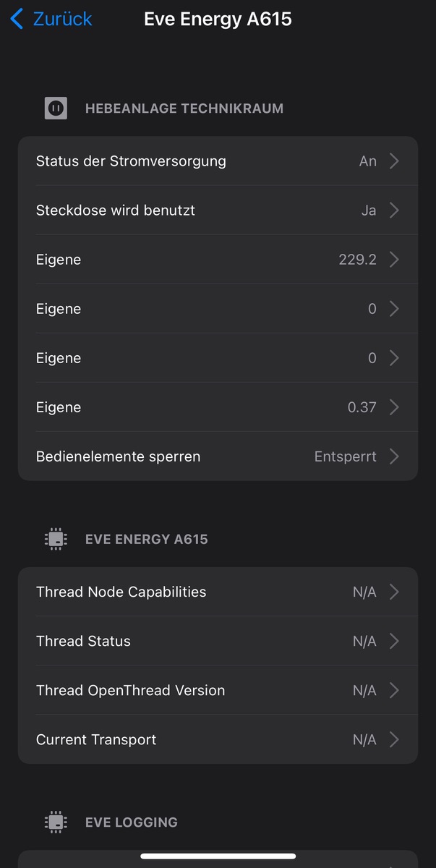Tap the An power status value
This screenshot has width=436, height=868.
coord(367,161)
